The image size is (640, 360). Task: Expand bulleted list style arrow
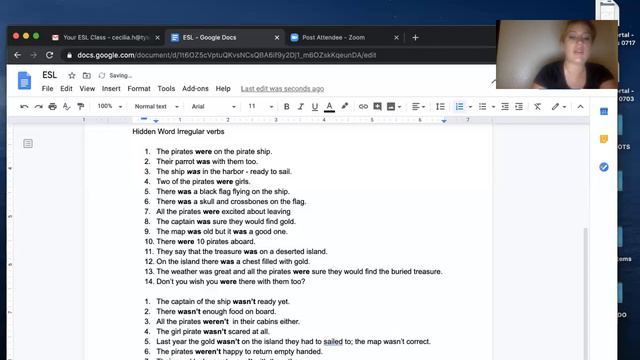493,107
